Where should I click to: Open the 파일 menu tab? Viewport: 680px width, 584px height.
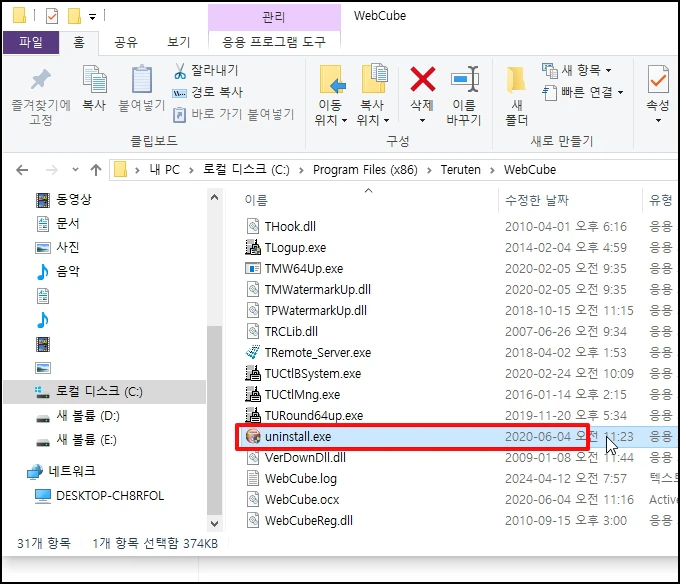coord(31,42)
